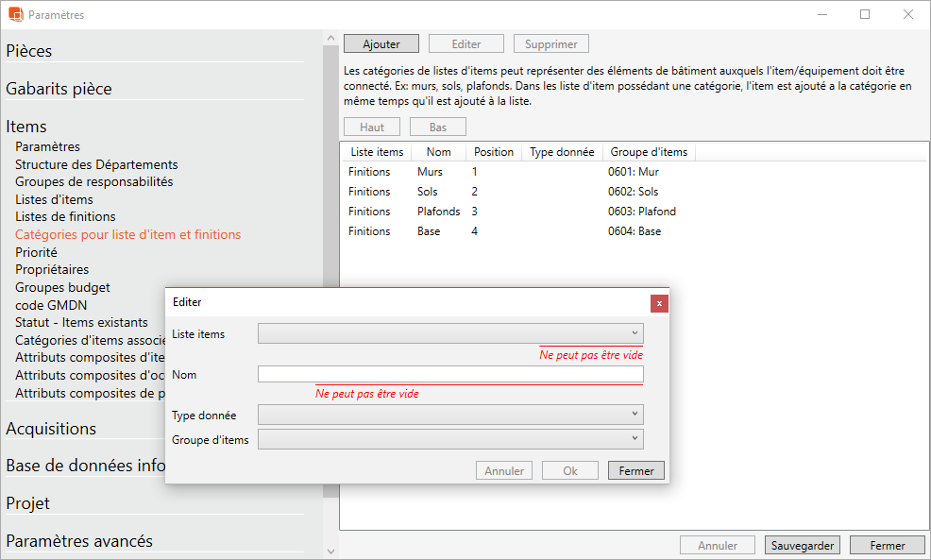Image resolution: width=931 pixels, height=560 pixels.
Task: Expand the Pièces section
Action: (29, 51)
